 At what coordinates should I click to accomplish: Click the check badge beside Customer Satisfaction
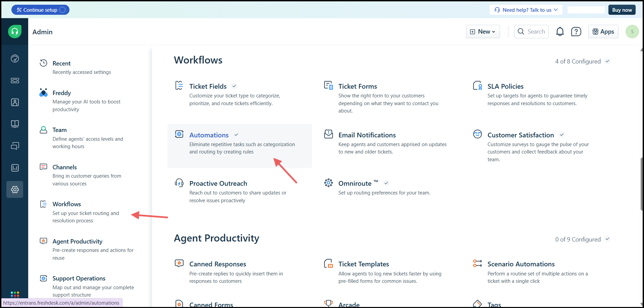pos(561,135)
